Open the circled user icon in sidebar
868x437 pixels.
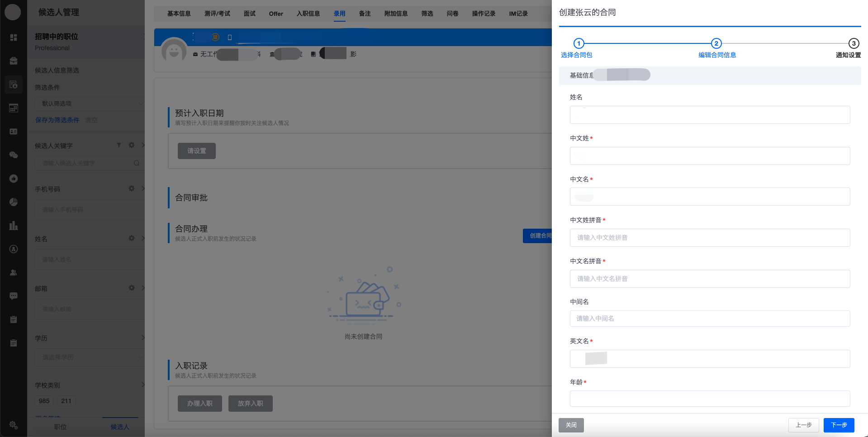(x=14, y=249)
